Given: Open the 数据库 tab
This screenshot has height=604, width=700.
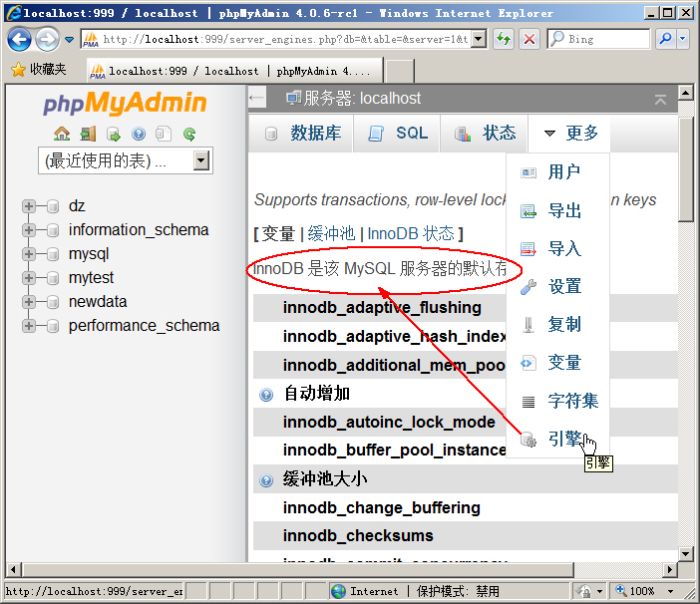Looking at the screenshot, I should [x=303, y=134].
